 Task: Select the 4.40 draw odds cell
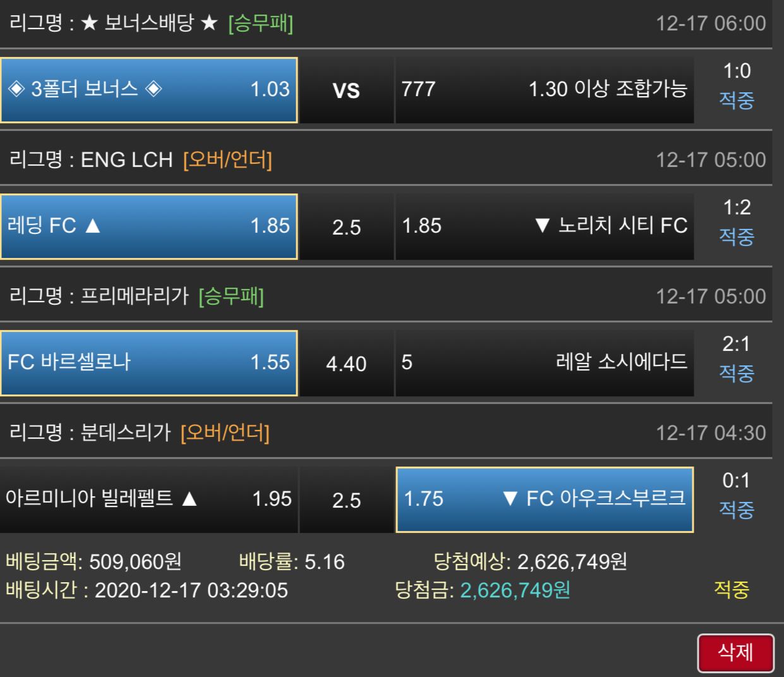(x=346, y=363)
